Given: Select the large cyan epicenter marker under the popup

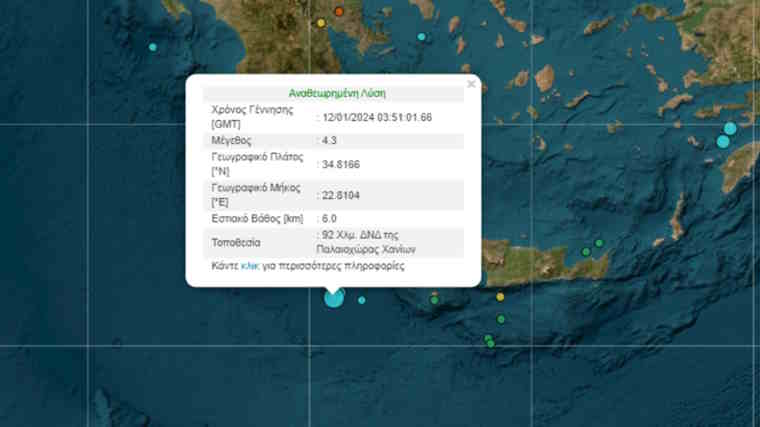Looking at the screenshot, I should [334, 298].
